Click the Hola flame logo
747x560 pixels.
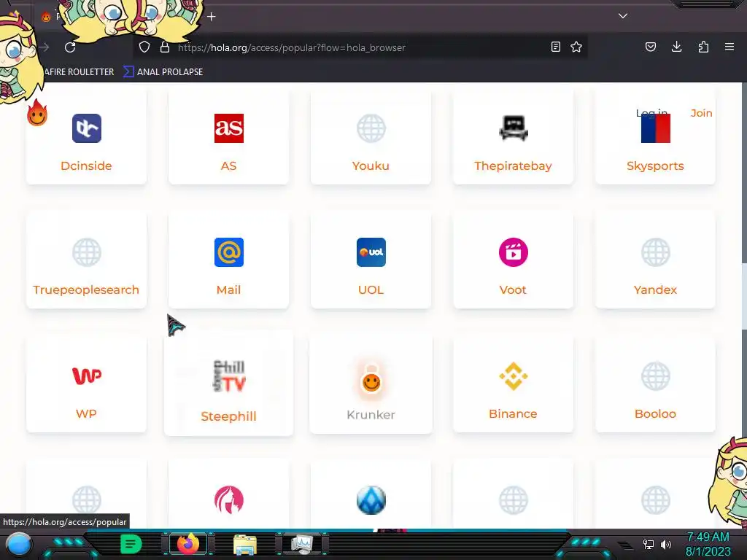(37, 113)
